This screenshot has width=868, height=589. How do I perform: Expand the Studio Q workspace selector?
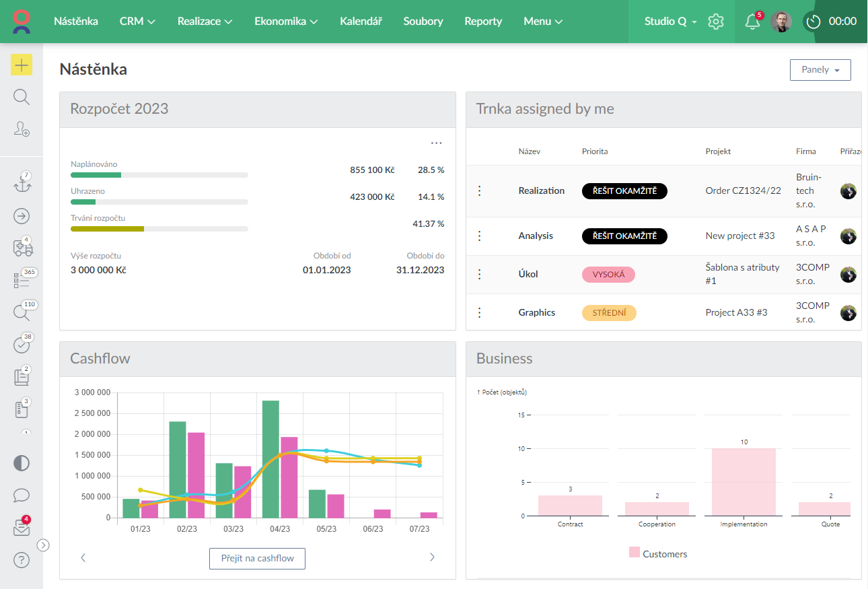click(x=670, y=22)
